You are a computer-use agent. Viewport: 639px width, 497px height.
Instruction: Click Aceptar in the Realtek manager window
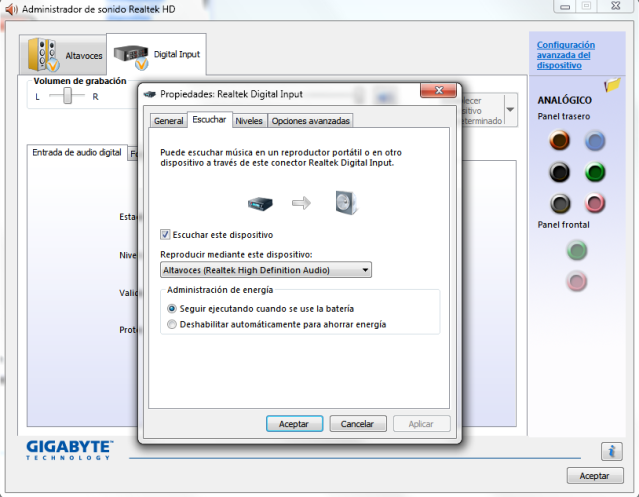pyautogui.click(x=595, y=475)
